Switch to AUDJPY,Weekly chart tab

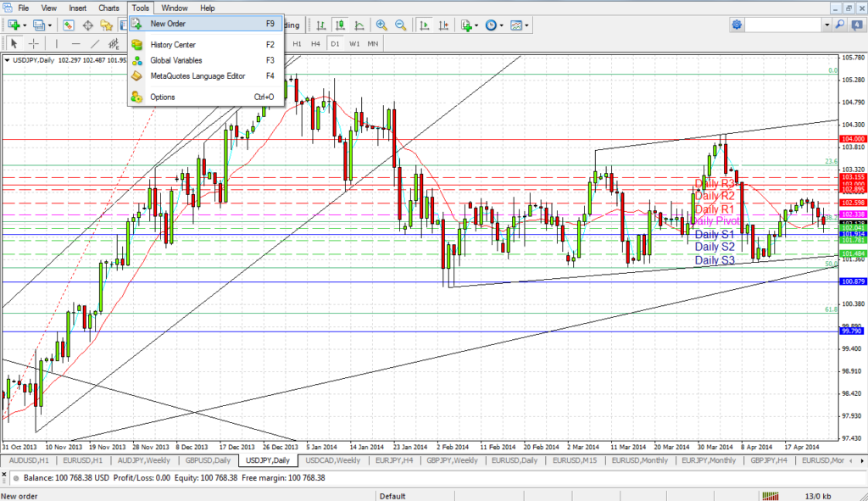[x=144, y=460]
